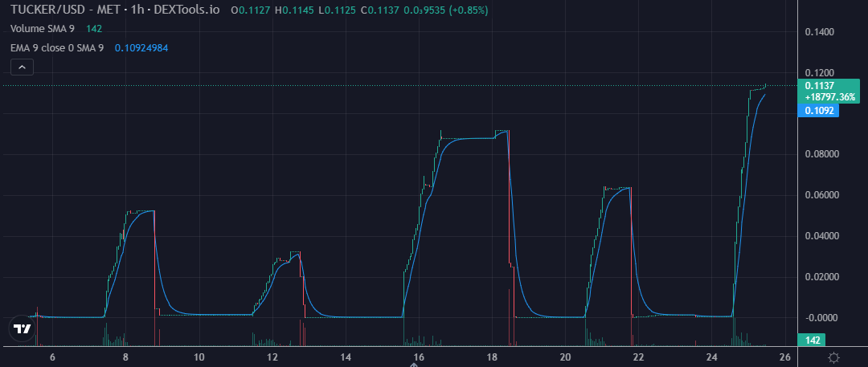Screen dimensions: 868x367
Task: Click the EMA value 0.10924984
Action: [141, 48]
